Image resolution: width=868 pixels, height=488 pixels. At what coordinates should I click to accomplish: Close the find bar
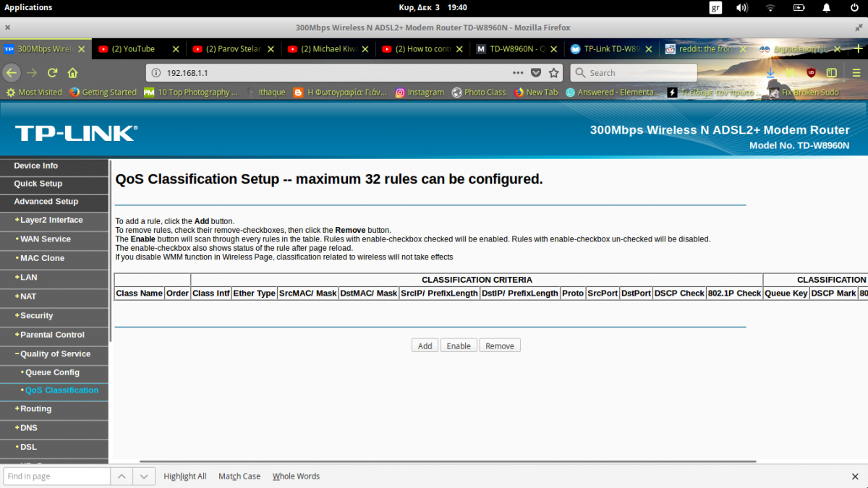pos(855,476)
